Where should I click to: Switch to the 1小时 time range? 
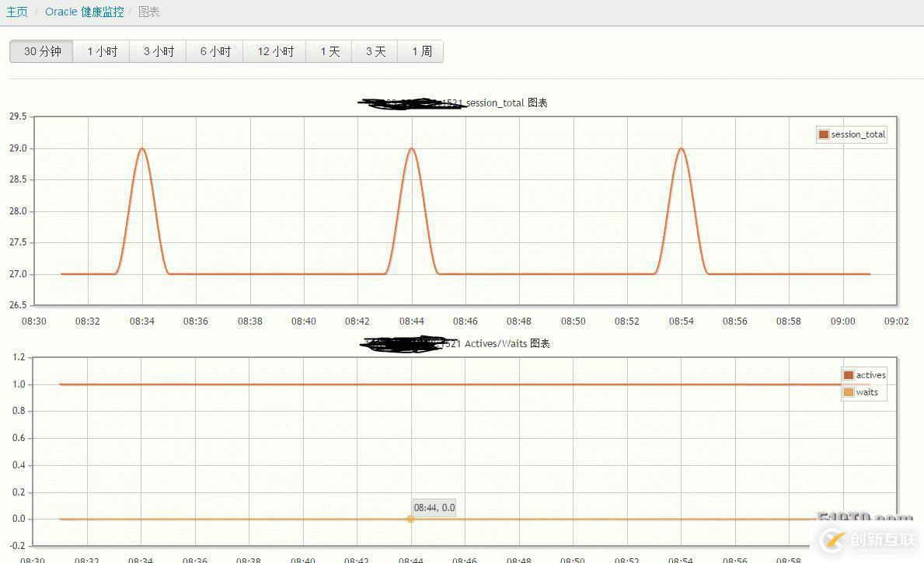pyautogui.click(x=100, y=51)
